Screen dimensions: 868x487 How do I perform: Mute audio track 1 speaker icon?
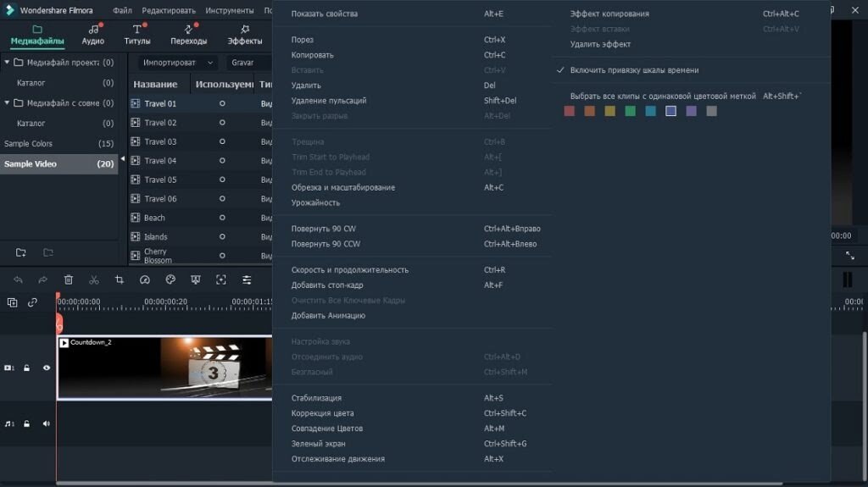(x=47, y=423)
